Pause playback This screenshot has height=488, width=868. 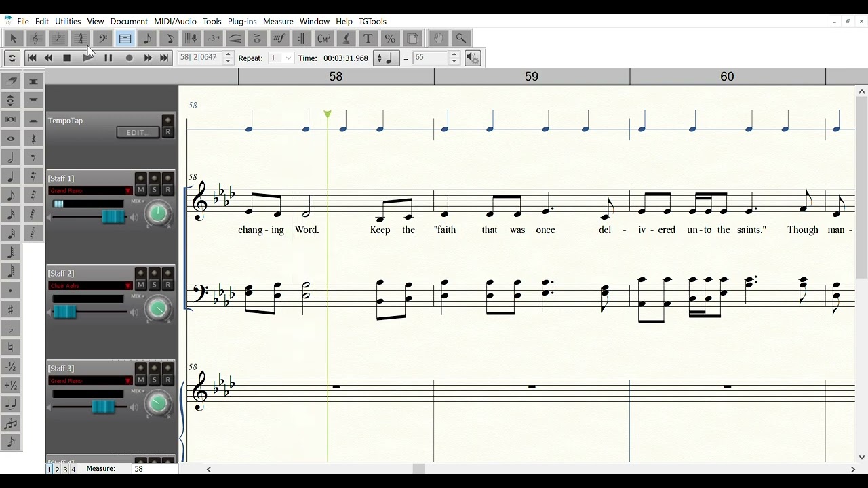pos(108,58)
